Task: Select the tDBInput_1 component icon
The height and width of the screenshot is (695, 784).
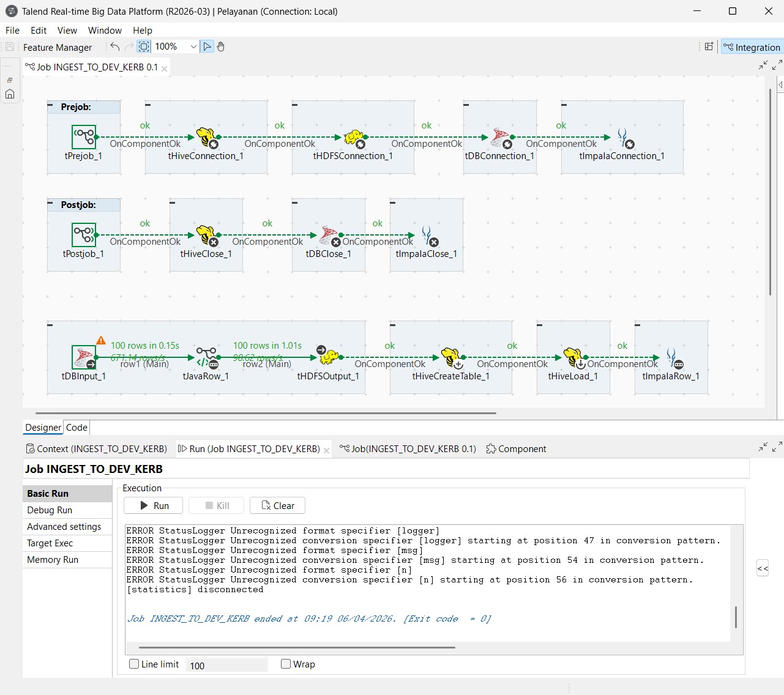Action: (x=84, y=357)
